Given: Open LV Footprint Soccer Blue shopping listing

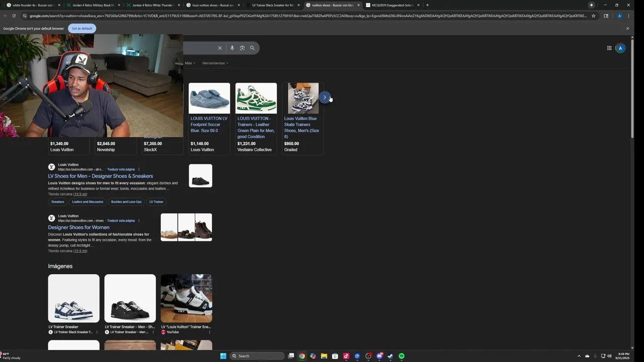Looking at the screenshot, I should [209, 118].
